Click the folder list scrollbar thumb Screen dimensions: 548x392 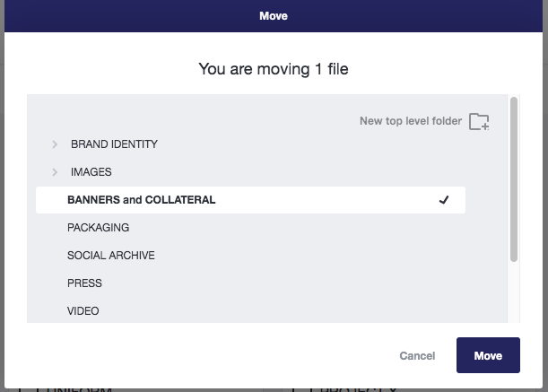tap(514, 179)
